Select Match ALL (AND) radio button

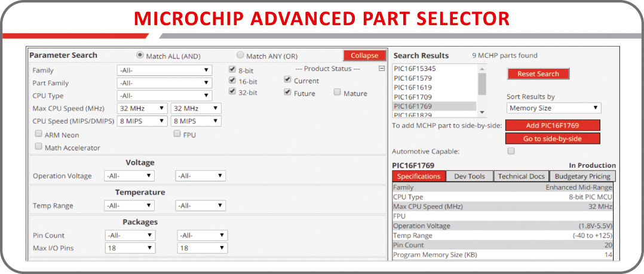point(140,55)
